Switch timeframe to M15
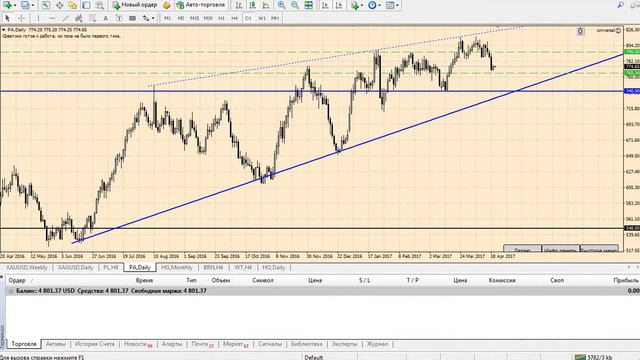 pyautogui.click(x=194, y=18)
